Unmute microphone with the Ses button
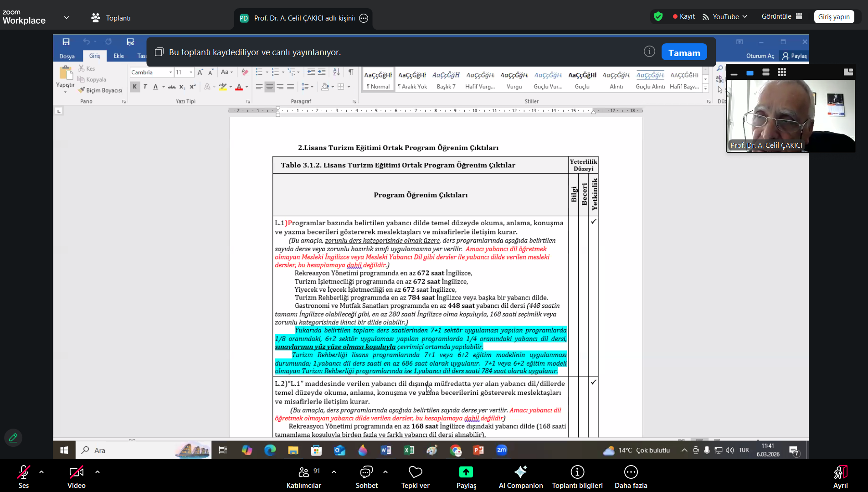 tap(24, 472)
